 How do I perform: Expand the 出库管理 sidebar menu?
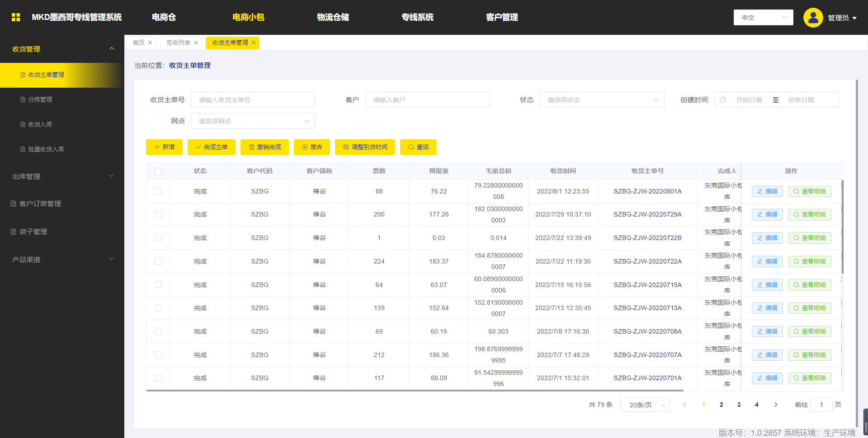[x=62, y=176]
